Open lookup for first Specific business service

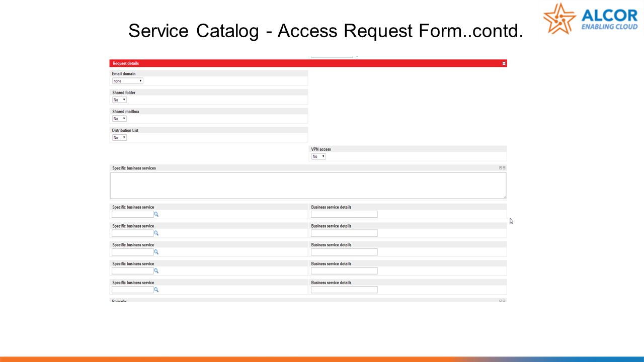click(156, 214)
